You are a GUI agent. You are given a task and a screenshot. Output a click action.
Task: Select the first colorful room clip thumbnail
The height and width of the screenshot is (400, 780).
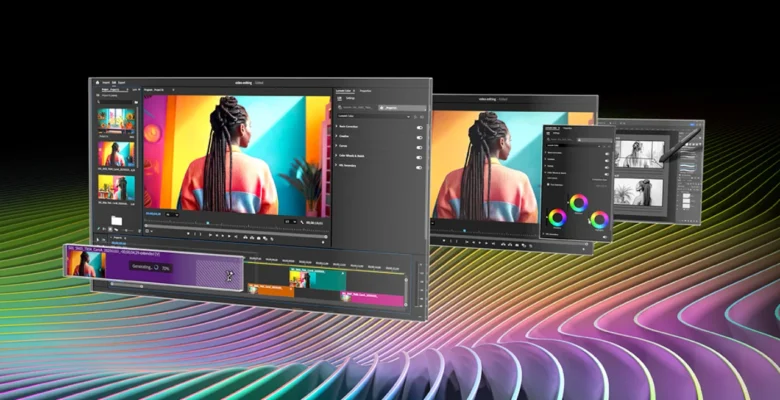point(116,121)
